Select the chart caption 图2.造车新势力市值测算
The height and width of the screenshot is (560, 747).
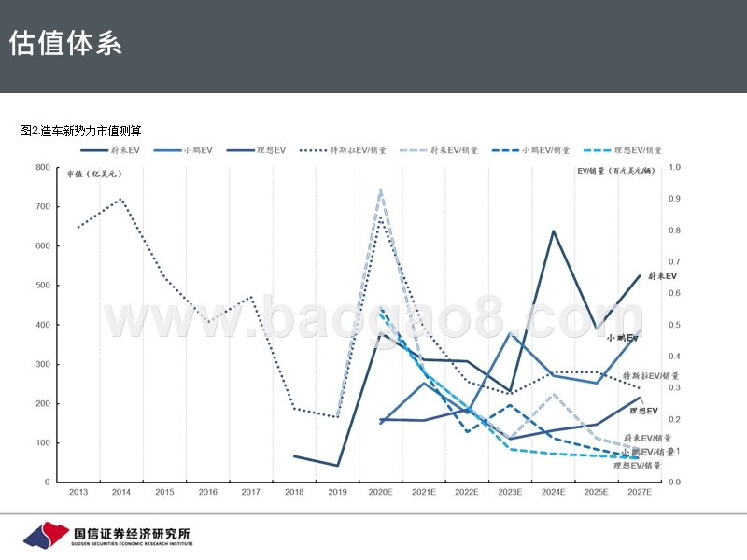(x=80, y=131)
